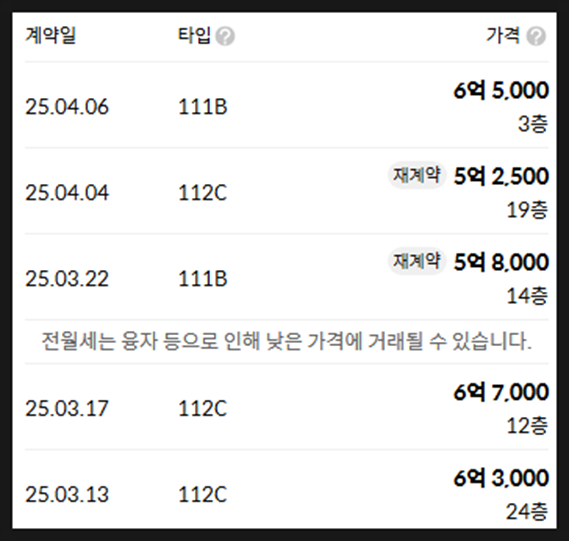Open the 25.03.17 transaction row

287,407
